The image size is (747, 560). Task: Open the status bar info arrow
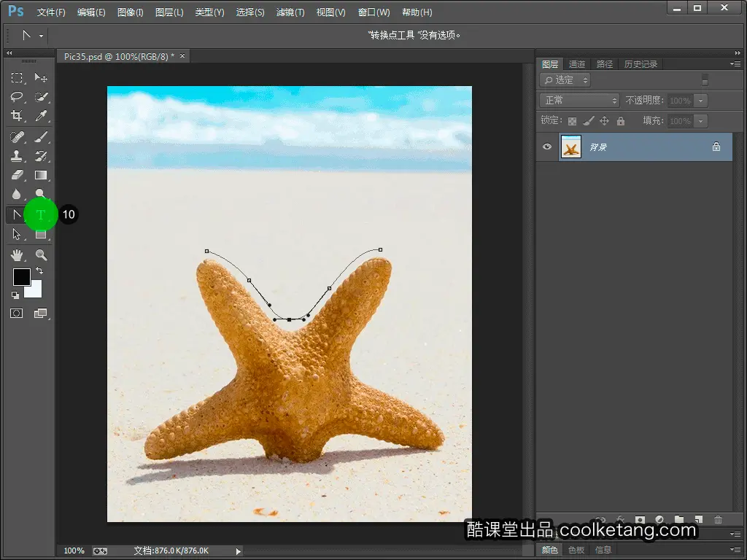[x=239, y=551]
